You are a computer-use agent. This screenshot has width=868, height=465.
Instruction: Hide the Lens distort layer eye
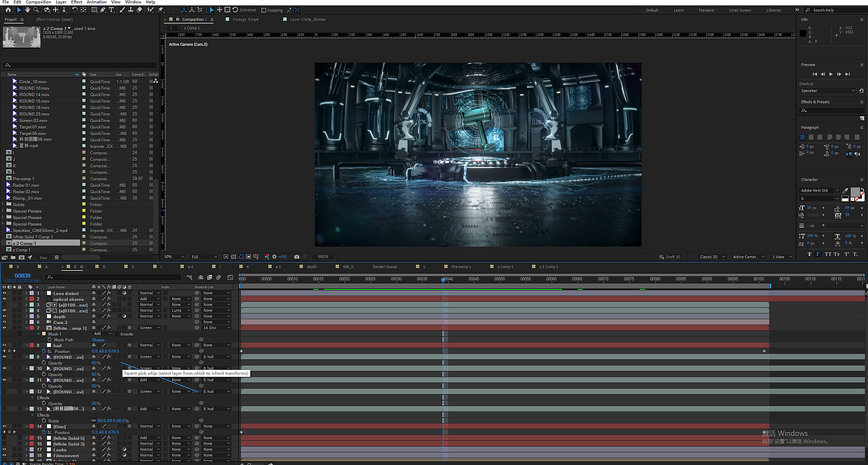[x=4, y=293]
